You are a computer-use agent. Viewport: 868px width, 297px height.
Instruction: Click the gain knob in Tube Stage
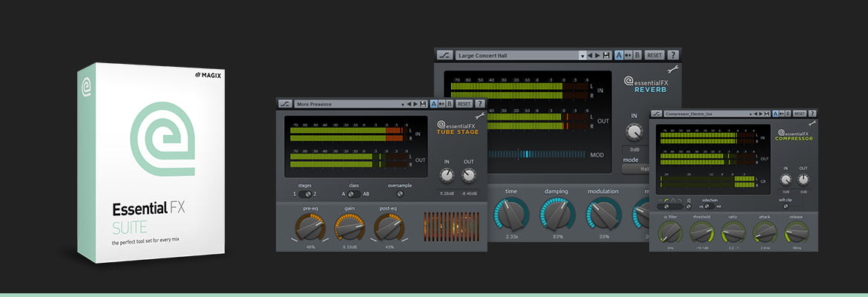pyautogui.click(x=349, y=227)
